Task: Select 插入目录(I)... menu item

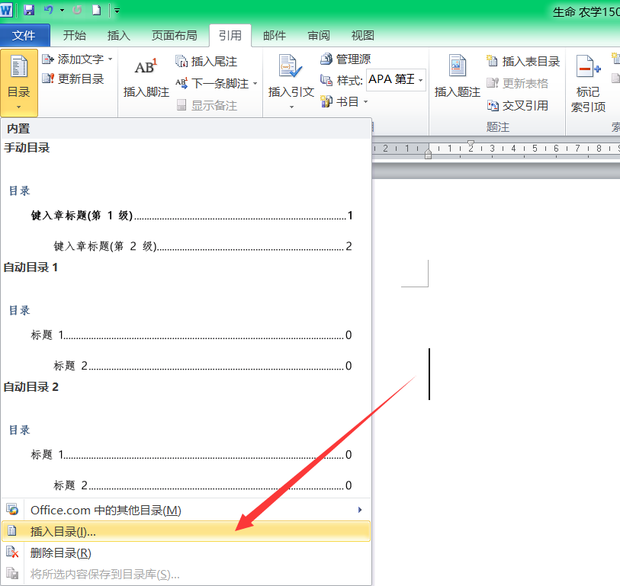Action: pyautogui.click(x=186, y=531)
